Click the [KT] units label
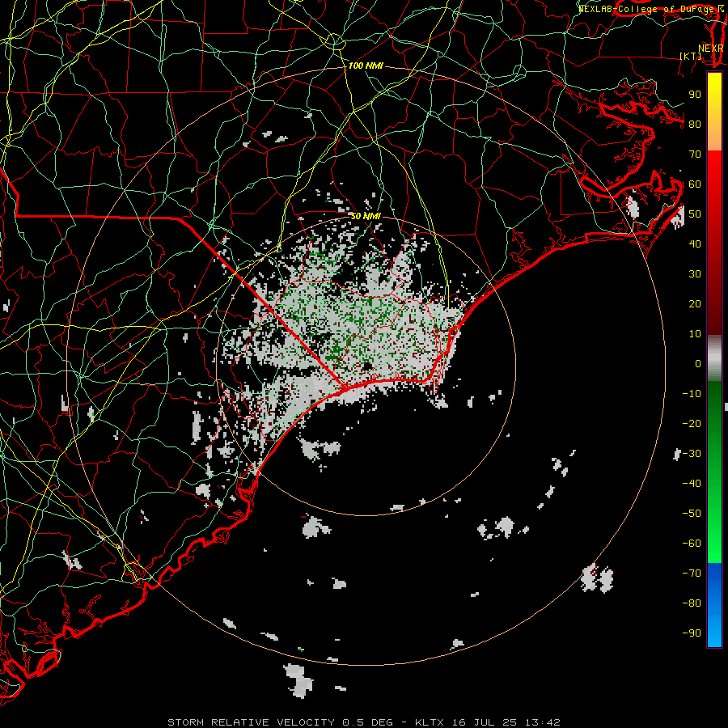The width and height of the screenshot is (728, 728). tap(691, 56)
